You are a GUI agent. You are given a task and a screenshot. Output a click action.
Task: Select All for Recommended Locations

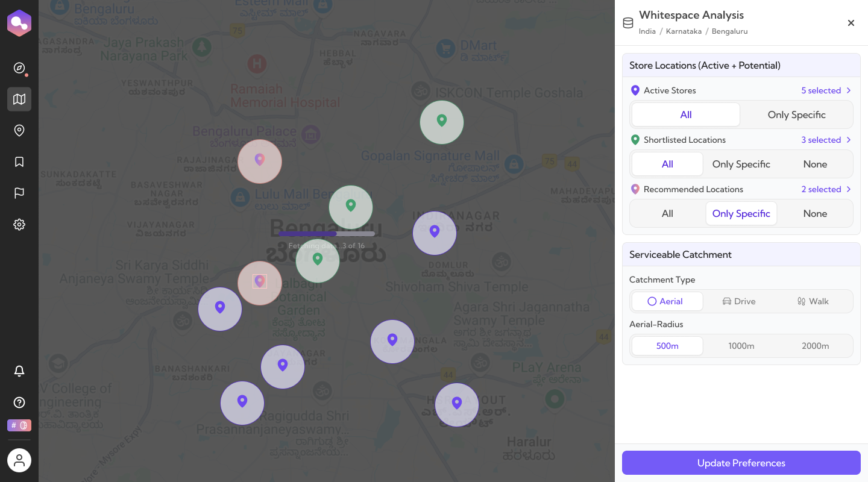coord(667,213)
